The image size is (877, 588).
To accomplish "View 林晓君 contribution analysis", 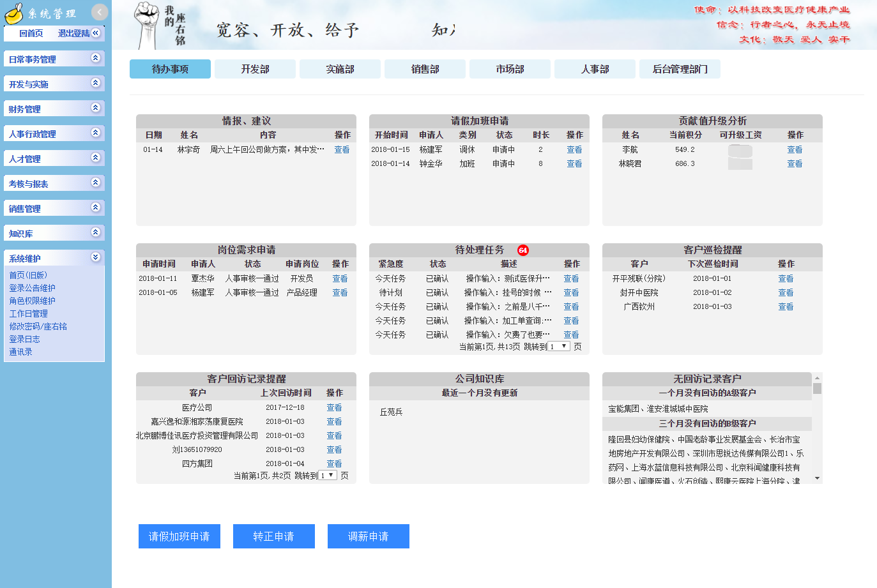I will coord(795,163).
